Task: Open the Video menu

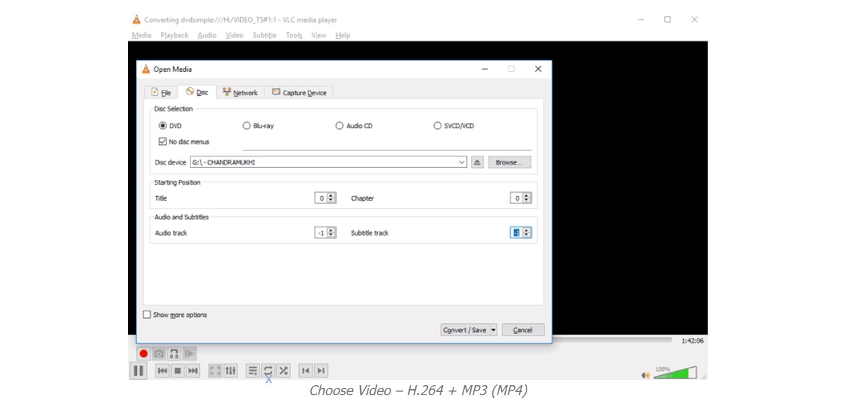Action: [x=235, y=35]
